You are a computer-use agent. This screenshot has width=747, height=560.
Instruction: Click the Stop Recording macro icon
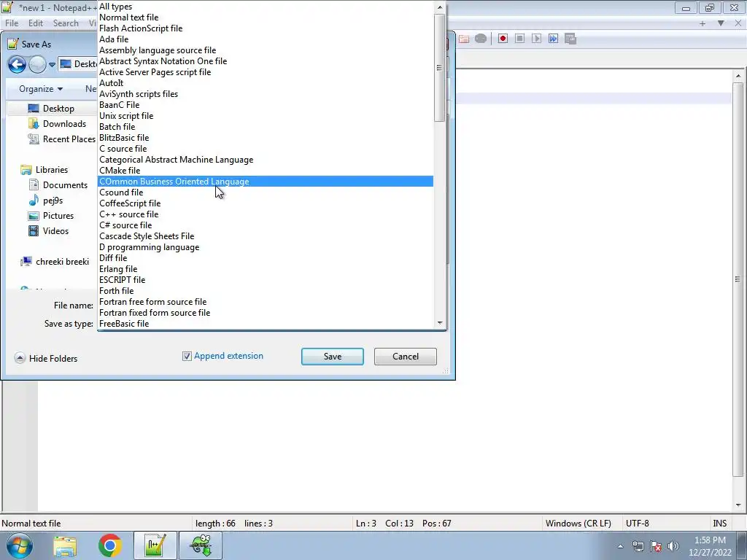pos(519,39)
